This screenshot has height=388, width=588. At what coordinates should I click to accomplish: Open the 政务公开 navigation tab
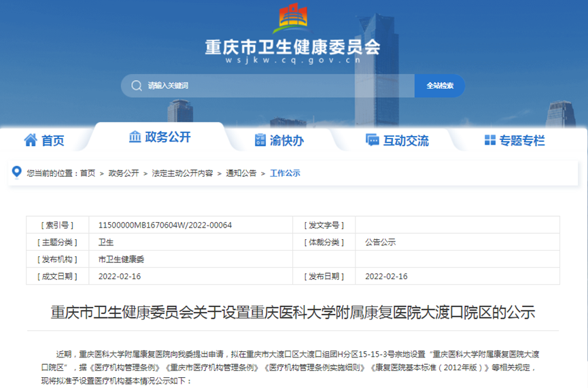coord(160,137)
